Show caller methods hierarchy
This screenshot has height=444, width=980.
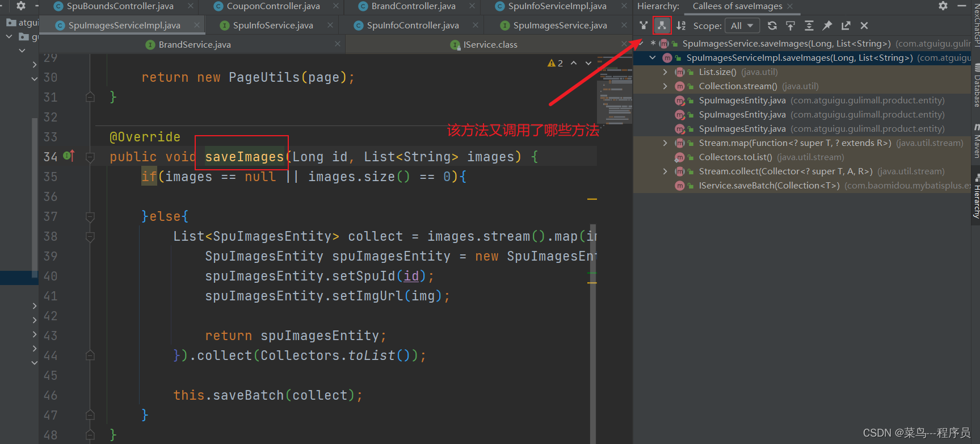point(643,26)
